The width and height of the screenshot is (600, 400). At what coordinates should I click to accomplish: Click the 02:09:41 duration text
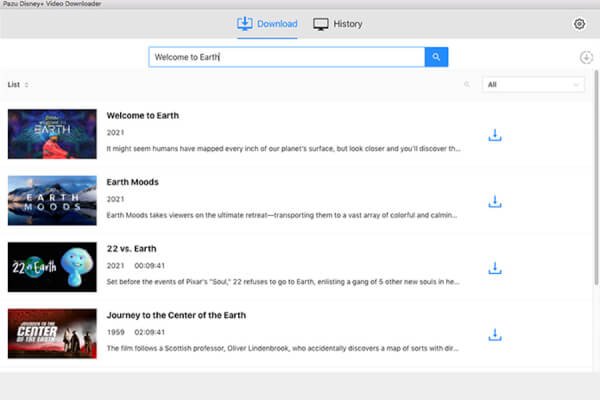click(150, 332)
